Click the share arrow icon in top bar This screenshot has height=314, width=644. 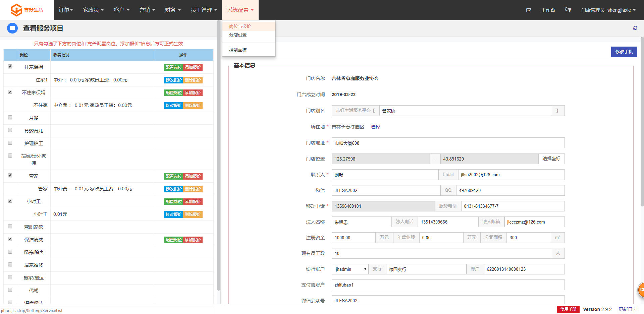(568, 10)
